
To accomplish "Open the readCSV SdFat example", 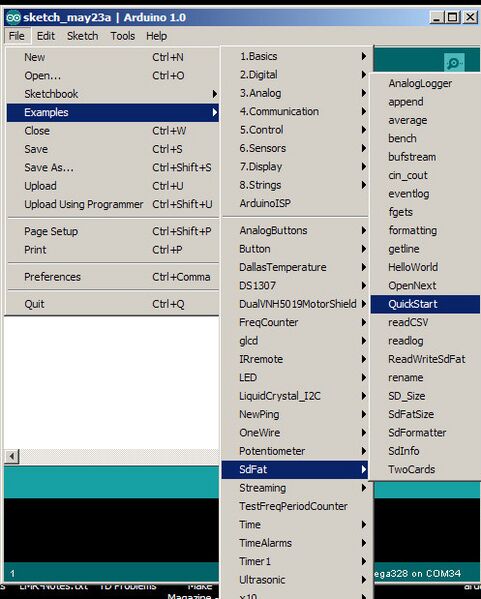I will pos(425,322).
